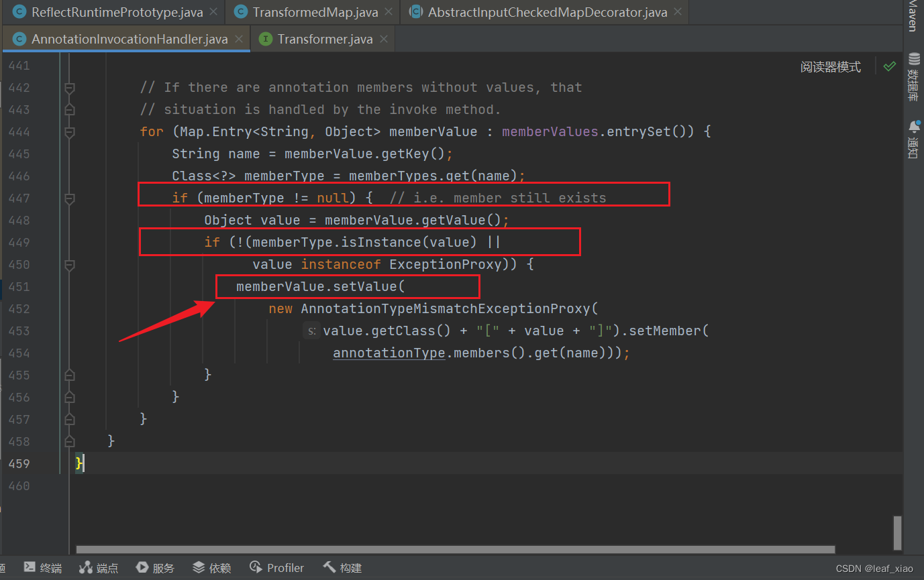Click the comment '// situation is handled by the invoke method.'
924x580 pixels.
321,109
